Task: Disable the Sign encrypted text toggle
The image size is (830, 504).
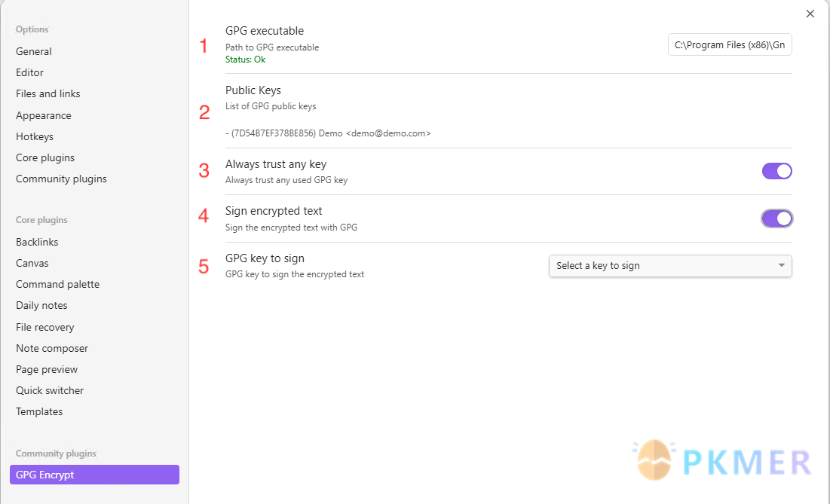Action: tap(776, 218)
